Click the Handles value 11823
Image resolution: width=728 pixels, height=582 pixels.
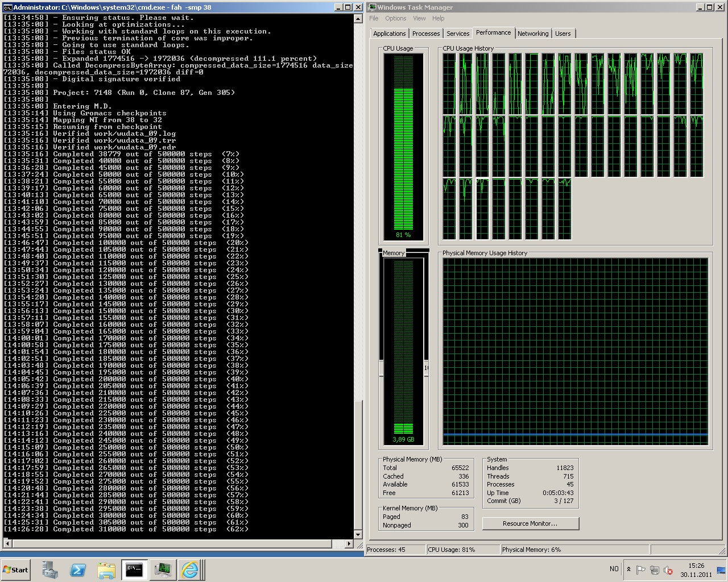565,468
